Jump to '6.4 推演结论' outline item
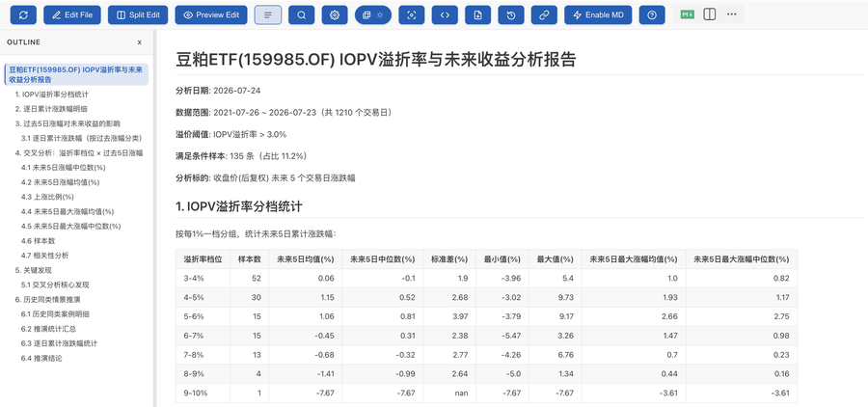868x407 pixels. tap(41, 358)
